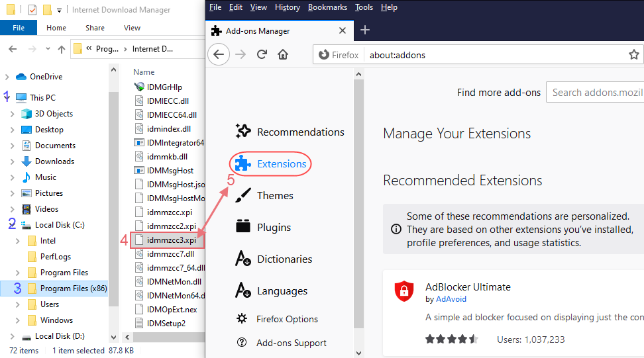Open AdBlocker Ultimate extension title
644x358 pixels.
coord(468,287)
